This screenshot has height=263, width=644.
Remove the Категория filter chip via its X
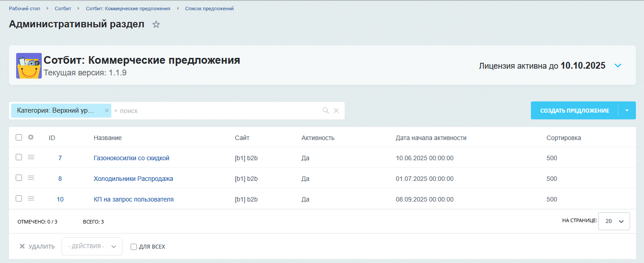click(x=107, y=110)
